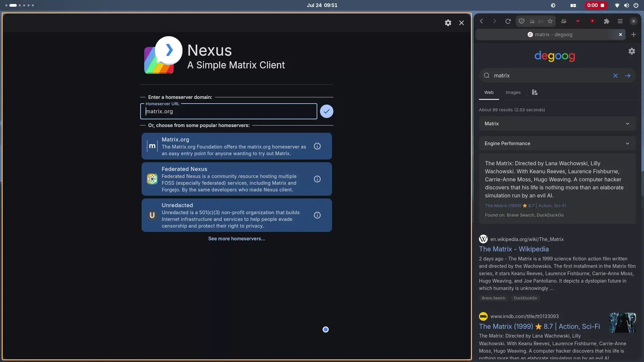Screen dimensions: 644x362
Task: Bookmark this page with star icon
Action: click(550, 21)
